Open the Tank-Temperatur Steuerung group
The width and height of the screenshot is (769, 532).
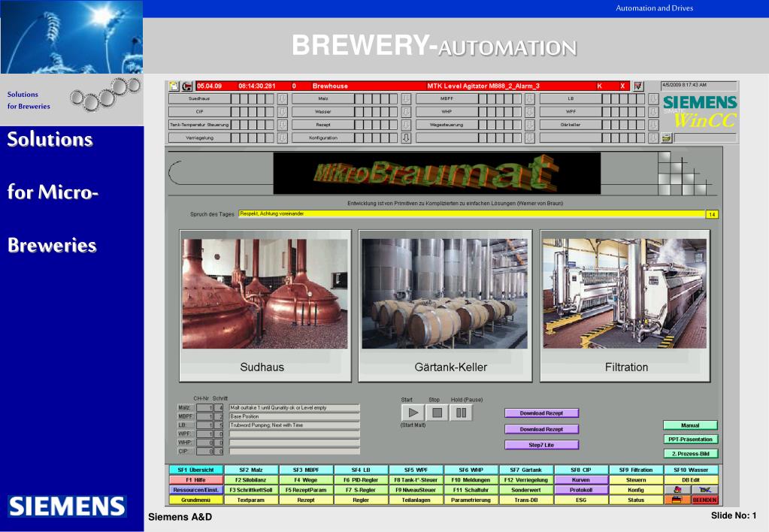pos(199,125)
